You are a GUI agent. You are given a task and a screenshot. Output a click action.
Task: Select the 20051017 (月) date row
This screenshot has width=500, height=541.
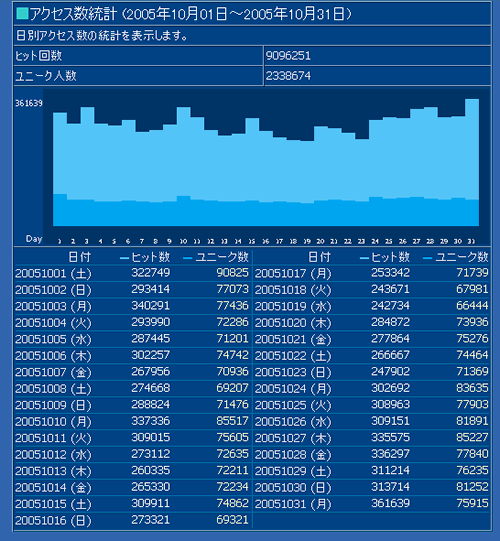click(372, 273)
